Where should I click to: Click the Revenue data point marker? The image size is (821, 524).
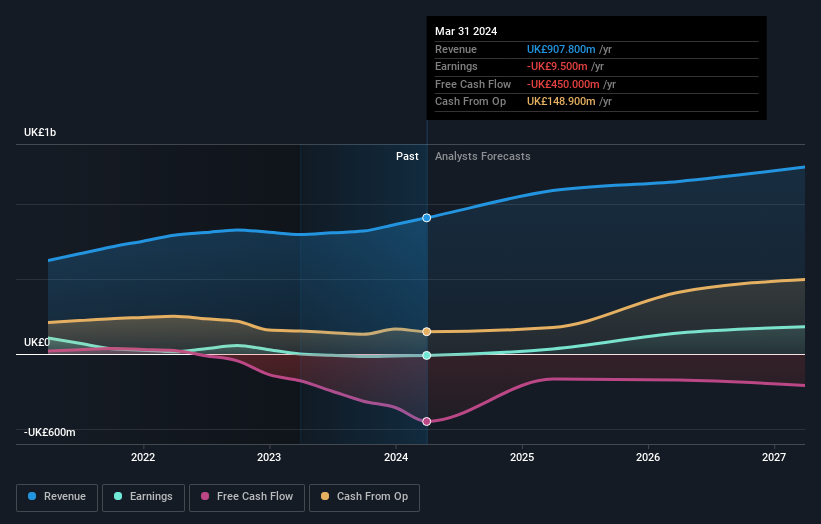(x=427, y=218)
